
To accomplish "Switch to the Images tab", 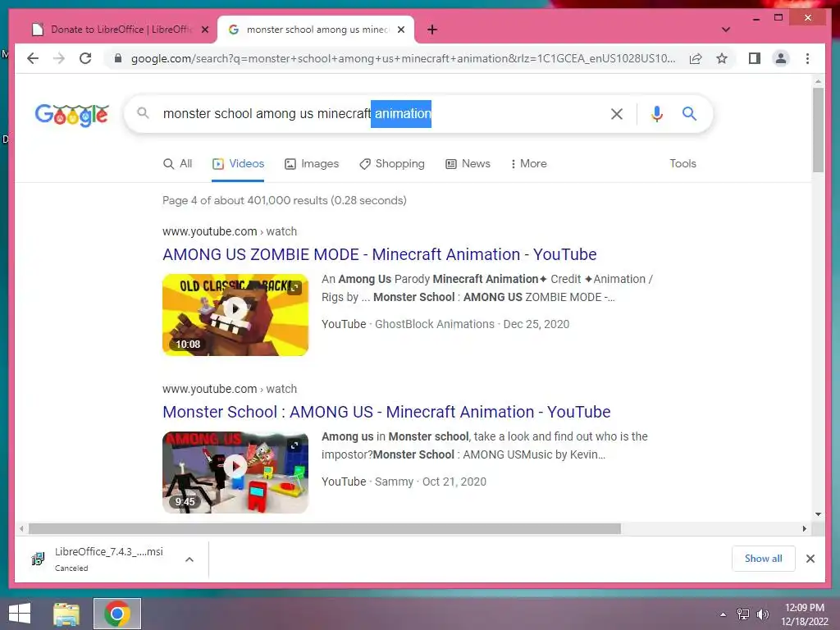I will pyautogui.click(x=312, y=164).
